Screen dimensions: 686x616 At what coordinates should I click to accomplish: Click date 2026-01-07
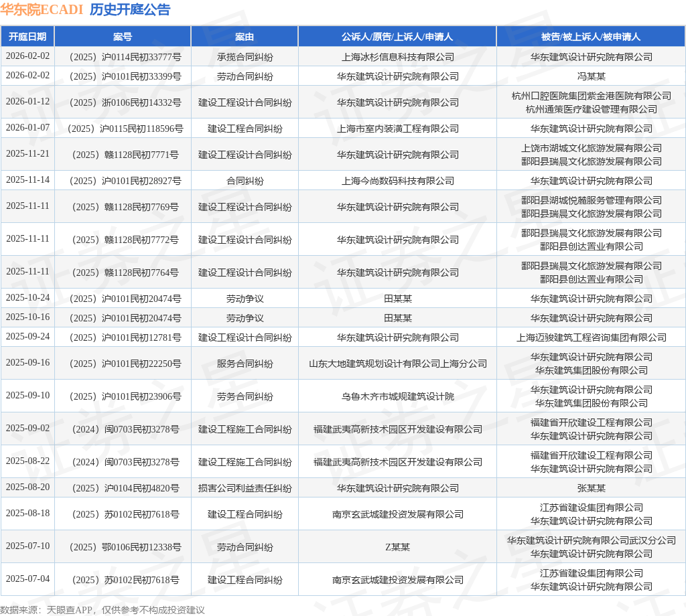[27, 128]
